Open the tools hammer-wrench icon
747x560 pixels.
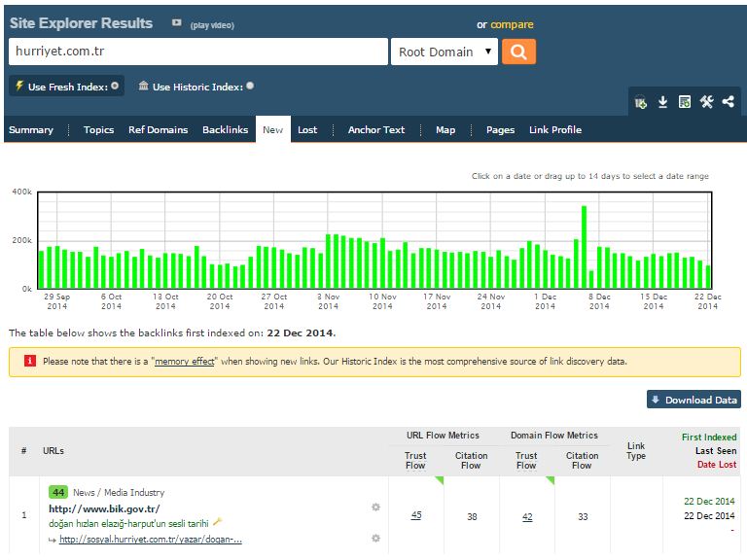click(x=706, y=101)
